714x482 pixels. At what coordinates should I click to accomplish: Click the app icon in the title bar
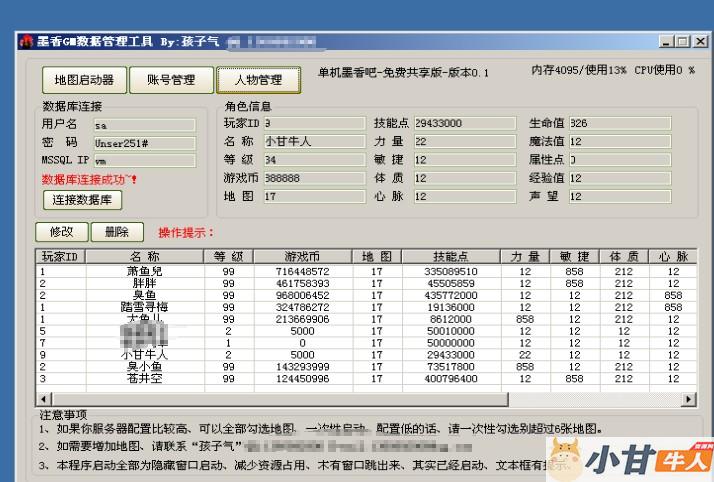point(26,41)
